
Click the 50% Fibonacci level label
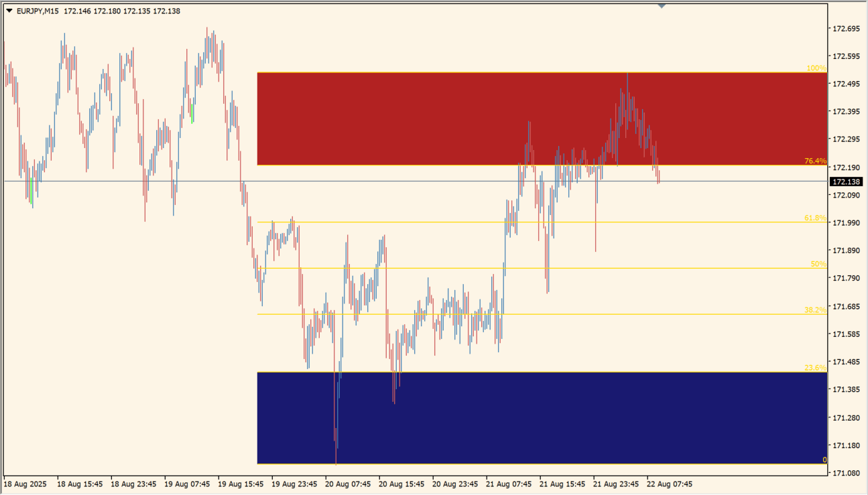pyautogui.click(x=818, y=264)
